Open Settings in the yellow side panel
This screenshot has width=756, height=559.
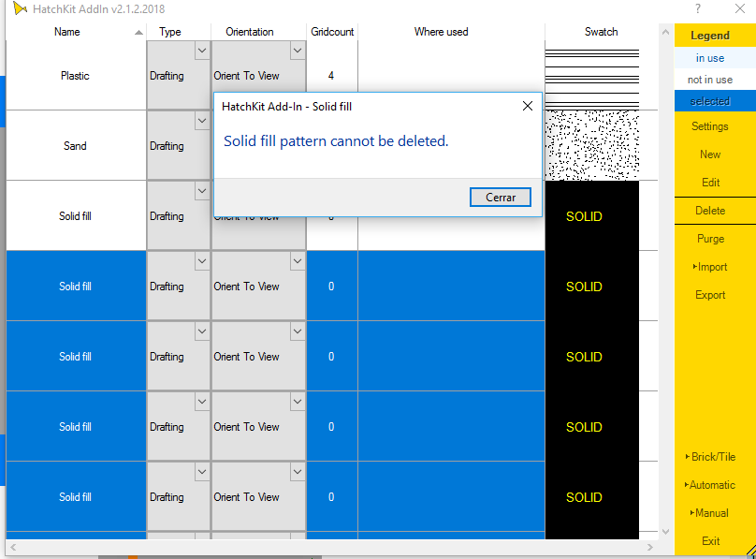(x=710, y=126)
